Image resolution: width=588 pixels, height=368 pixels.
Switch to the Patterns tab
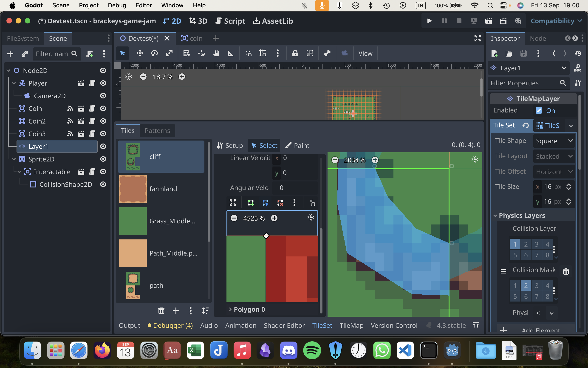tap(157, 131)
